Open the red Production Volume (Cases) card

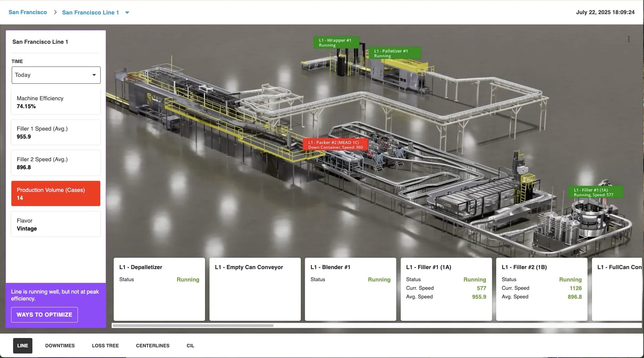56,194
